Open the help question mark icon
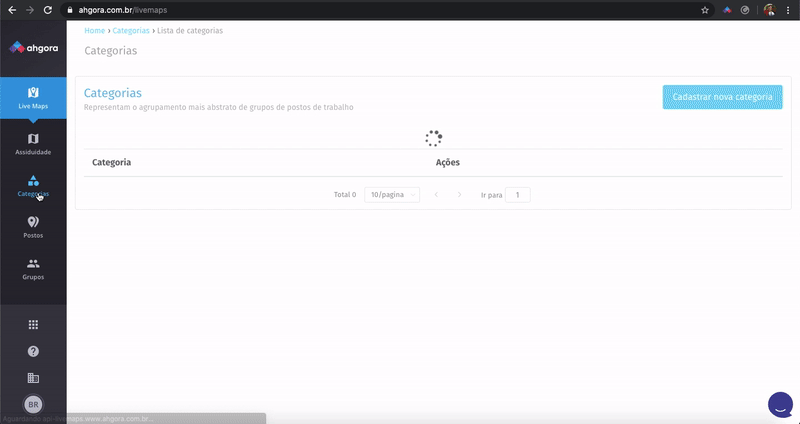The image size is (800, 424). [x=33, y=351]
